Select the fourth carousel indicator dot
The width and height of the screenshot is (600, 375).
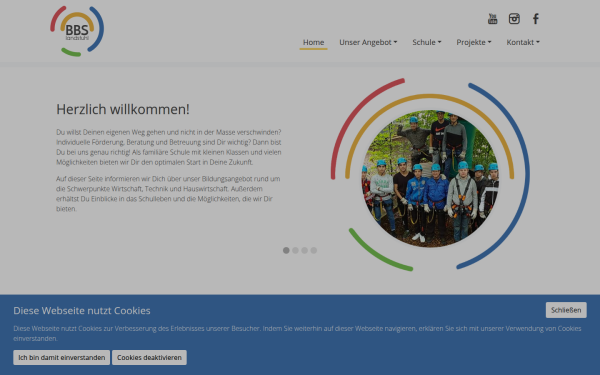coord(313,250)
